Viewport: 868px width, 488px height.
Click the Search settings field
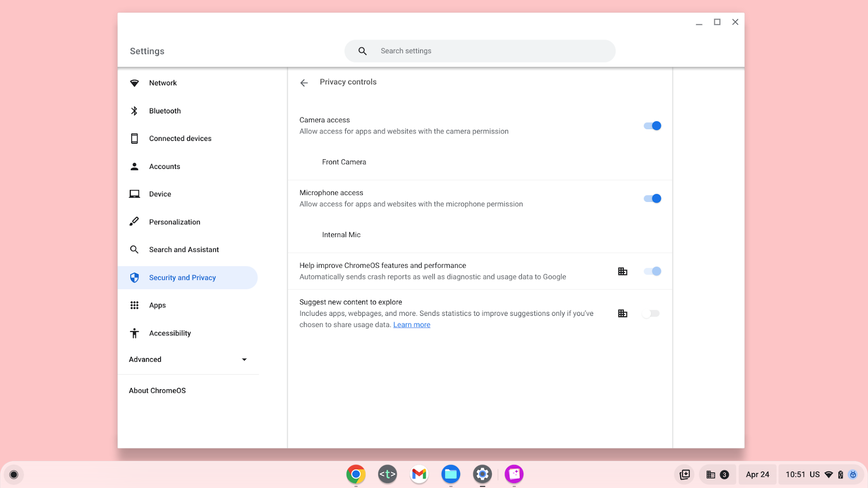point(480,51)
